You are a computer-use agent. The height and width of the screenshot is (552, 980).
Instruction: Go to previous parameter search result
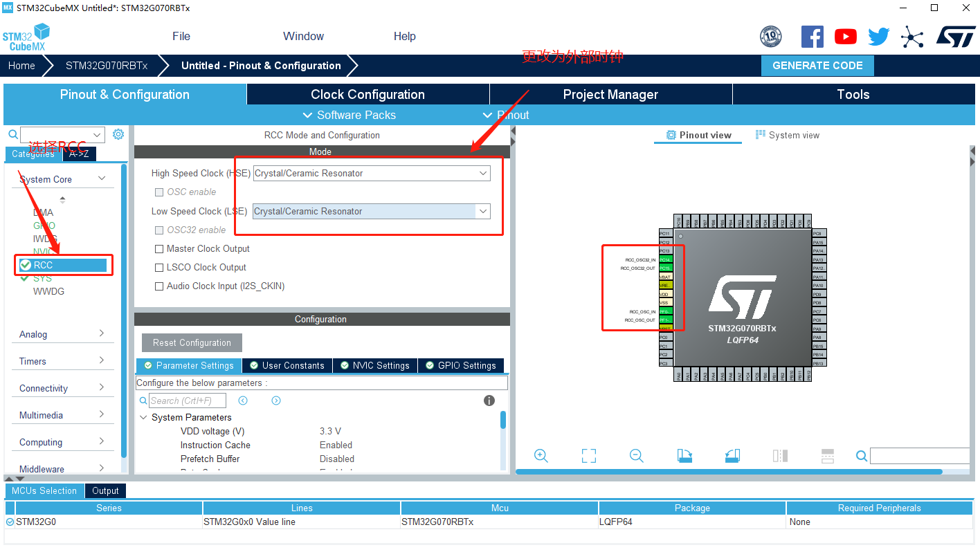243,401
